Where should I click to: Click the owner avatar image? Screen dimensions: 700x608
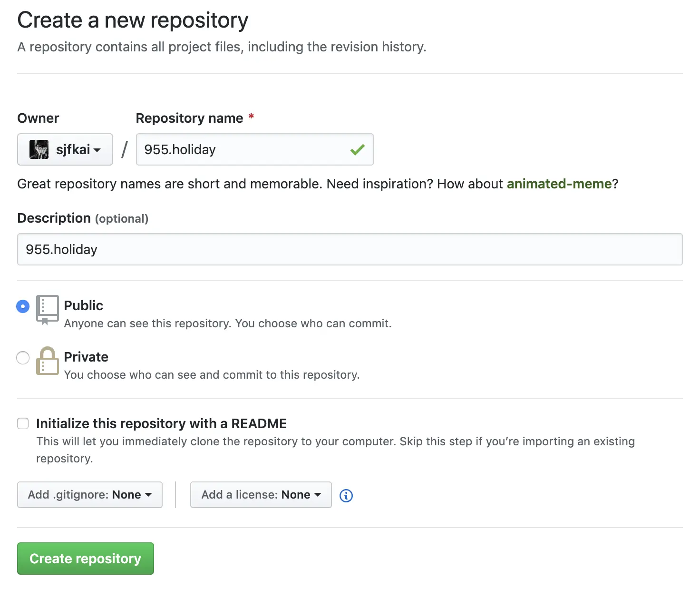pos(39,149)
